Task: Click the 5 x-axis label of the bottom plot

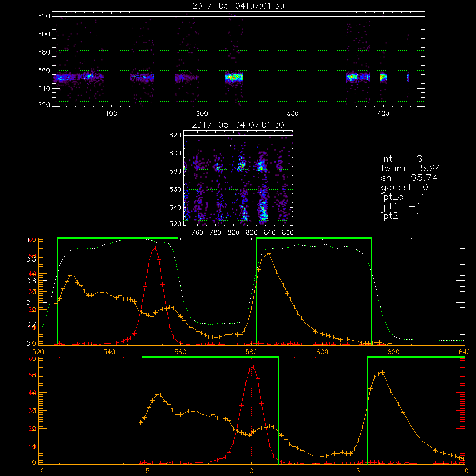Action: (x=358, y=471)
